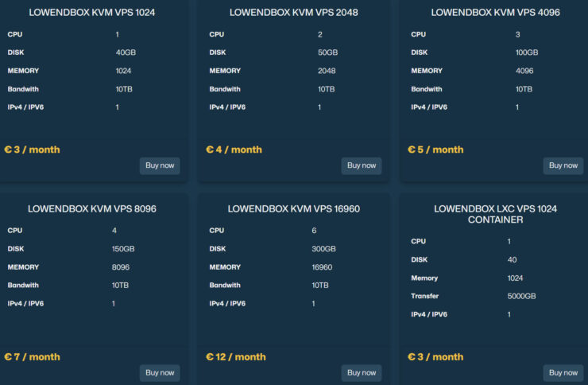588x385 pixels.
Task: Select the LOWENDBOX KVM VPS 4096 title
Action: click(495, 13)
